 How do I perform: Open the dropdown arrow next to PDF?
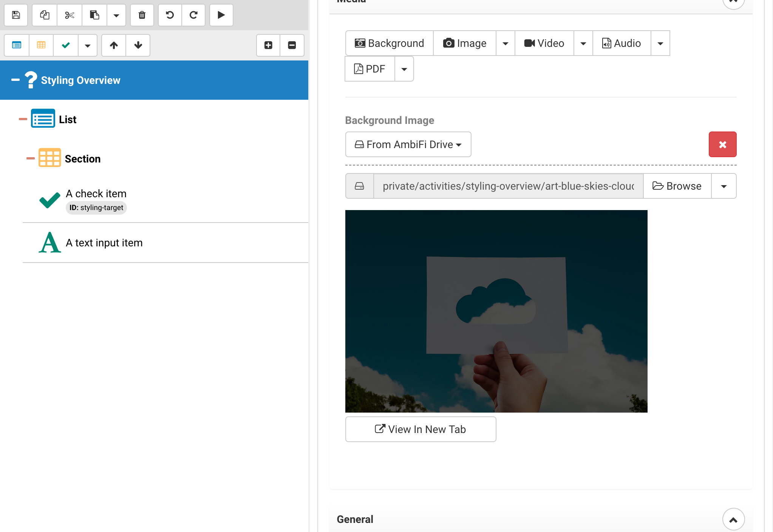(x=404, y=69)
